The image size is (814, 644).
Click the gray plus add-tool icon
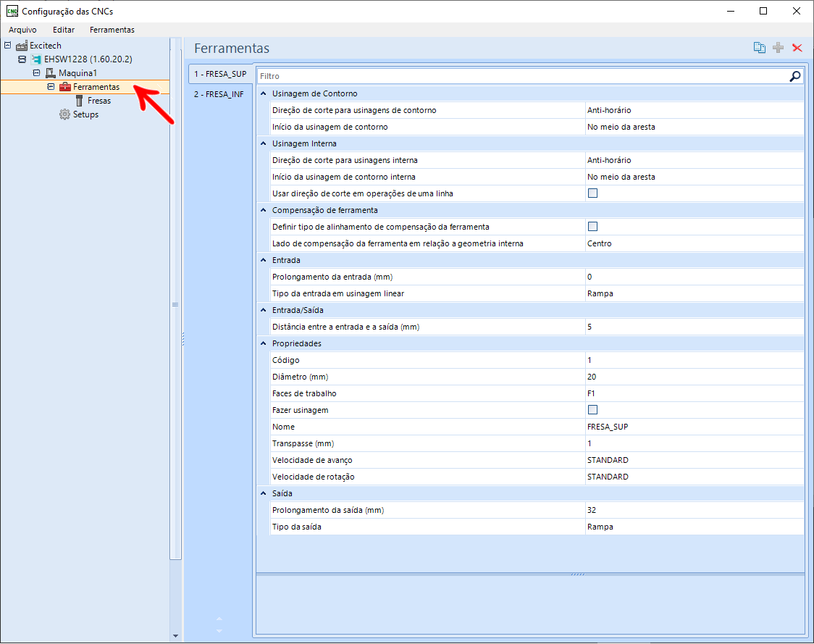tap(778, 48)
